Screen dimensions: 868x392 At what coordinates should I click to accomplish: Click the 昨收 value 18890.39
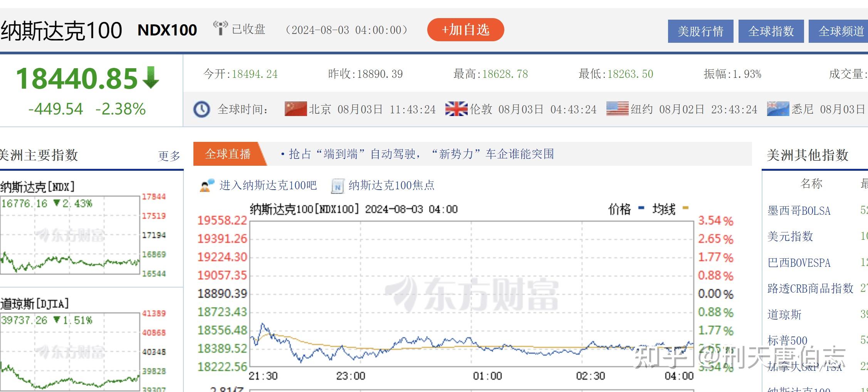click(x=380, y=74)
